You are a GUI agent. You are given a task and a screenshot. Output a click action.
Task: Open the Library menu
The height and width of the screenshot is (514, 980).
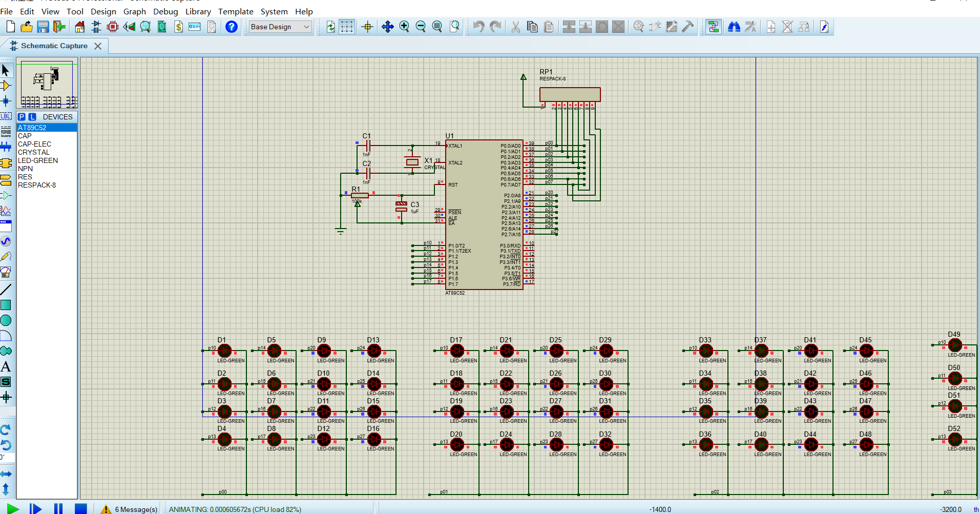[x=198, y=11]
